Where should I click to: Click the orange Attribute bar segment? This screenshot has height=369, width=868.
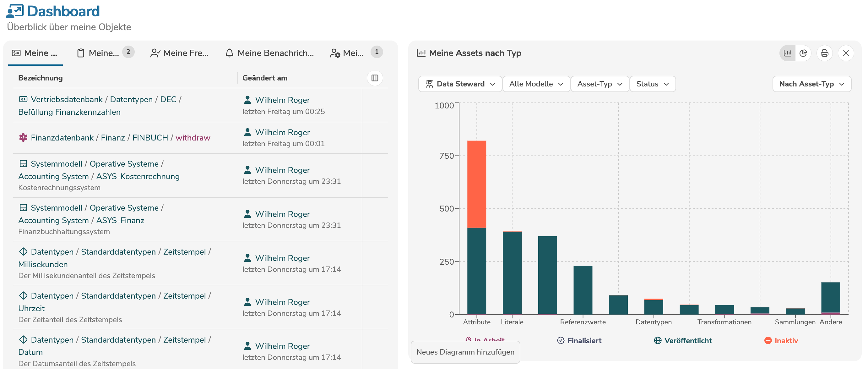tap(476, 184)
